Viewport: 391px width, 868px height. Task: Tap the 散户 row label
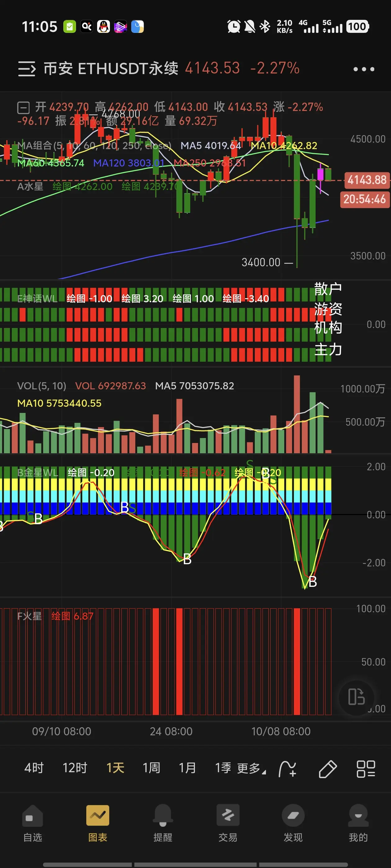point(328,289)
